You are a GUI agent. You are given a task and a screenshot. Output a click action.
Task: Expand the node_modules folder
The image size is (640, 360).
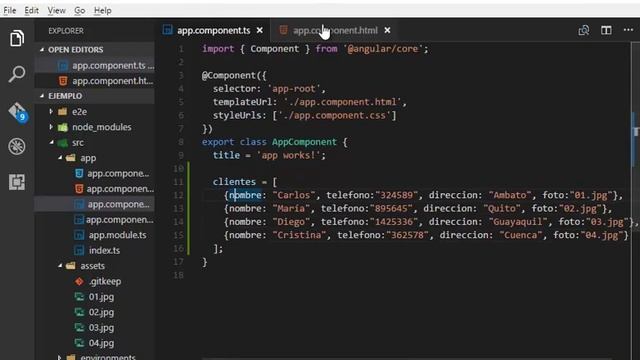coord(51,127)
